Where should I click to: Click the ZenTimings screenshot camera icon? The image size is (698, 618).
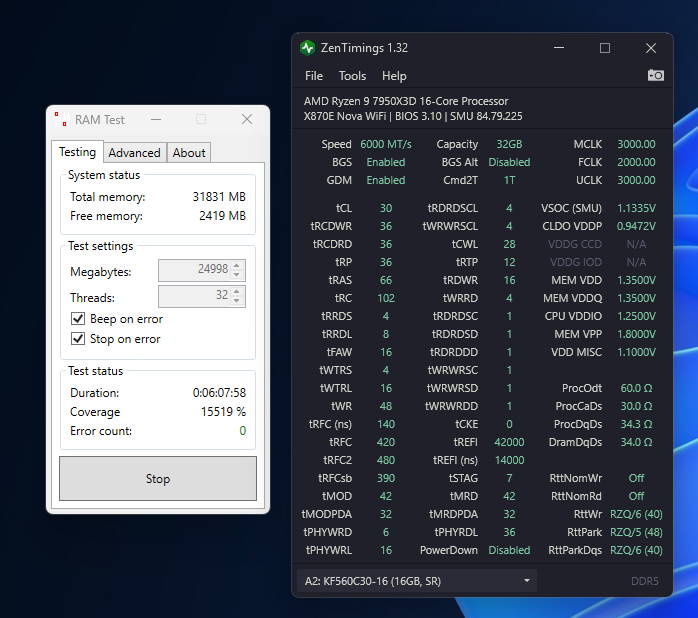(656, 75)
